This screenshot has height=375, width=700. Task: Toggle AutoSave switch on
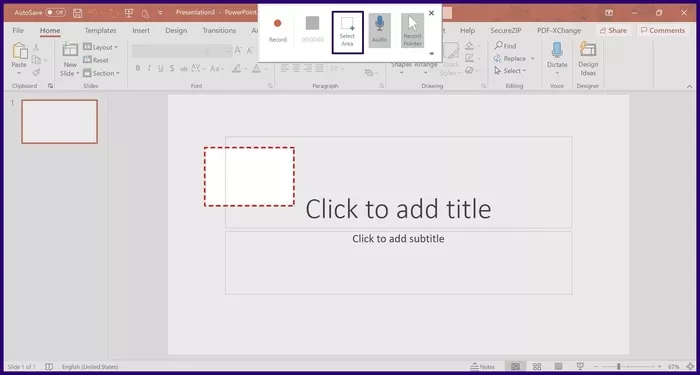[55, 12]
